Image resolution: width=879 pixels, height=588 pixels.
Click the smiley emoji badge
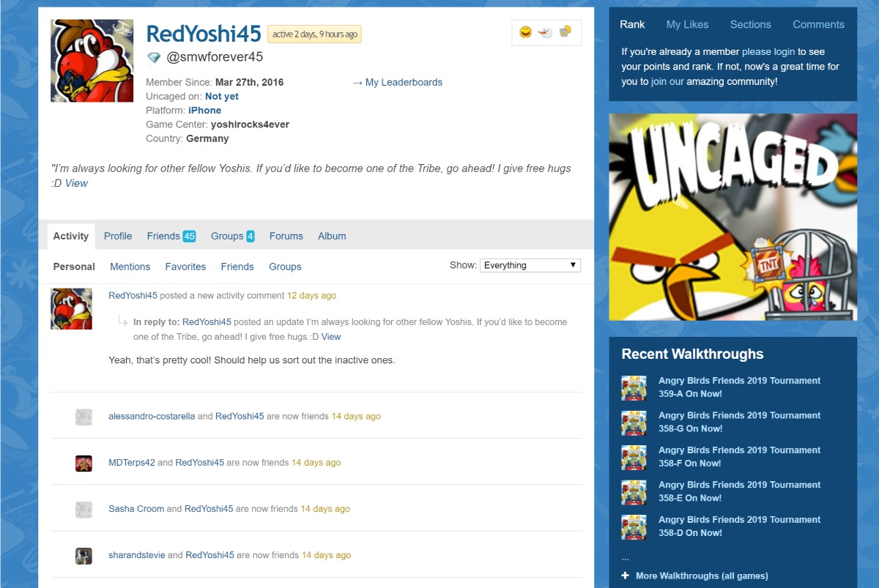point(524,31)
